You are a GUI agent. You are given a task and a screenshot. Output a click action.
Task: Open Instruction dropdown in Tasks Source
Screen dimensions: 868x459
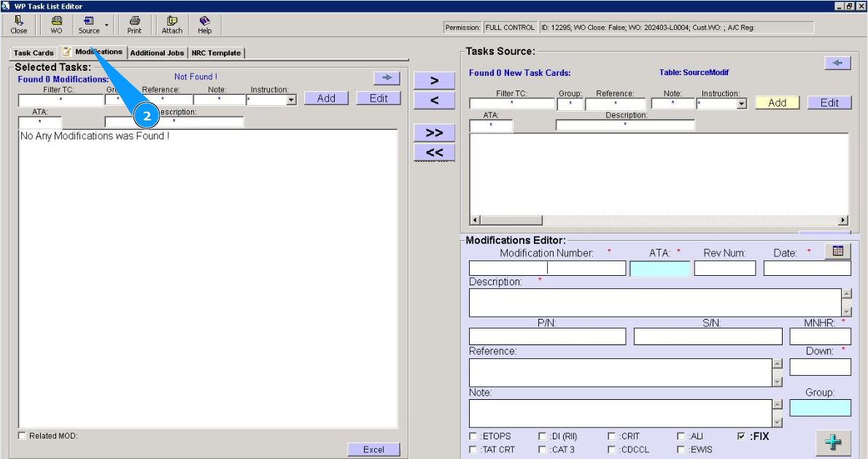(x=742, y=104)
